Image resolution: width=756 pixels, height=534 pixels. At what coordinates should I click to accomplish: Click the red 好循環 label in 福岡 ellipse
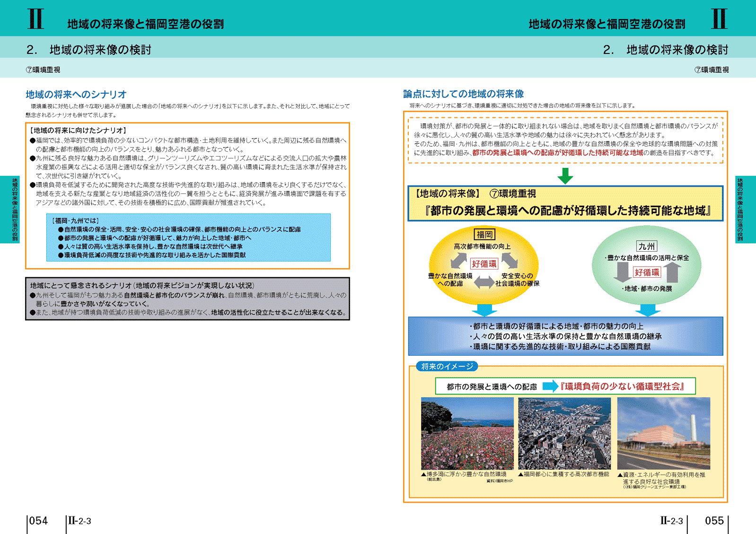pyautogui.click(x=484, y=263)
